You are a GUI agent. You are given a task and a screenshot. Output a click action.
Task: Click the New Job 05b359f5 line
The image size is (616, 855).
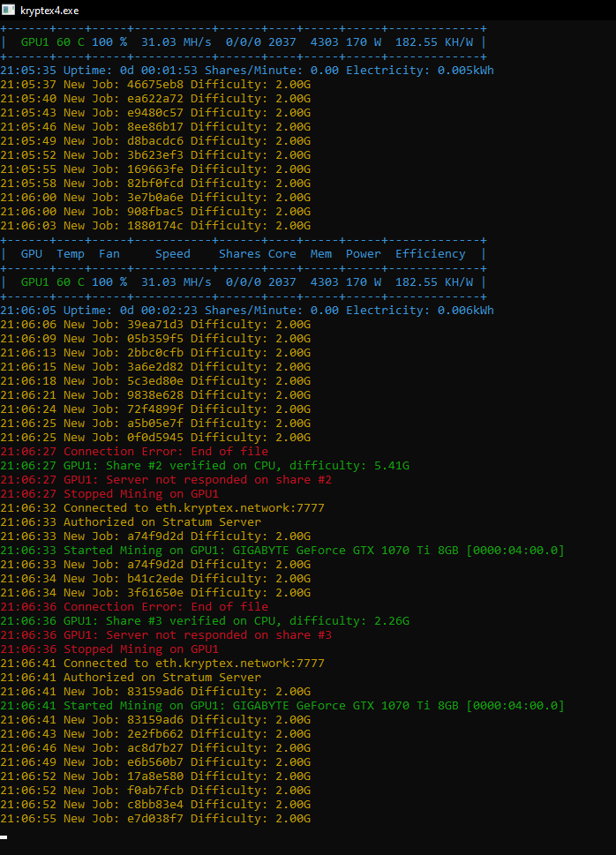coord(155,339)
